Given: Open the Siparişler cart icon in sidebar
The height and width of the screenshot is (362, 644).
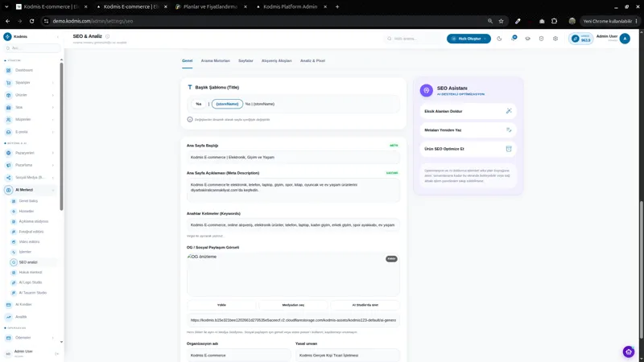Looking at the screenshot, I should click(x=8, y=83).
